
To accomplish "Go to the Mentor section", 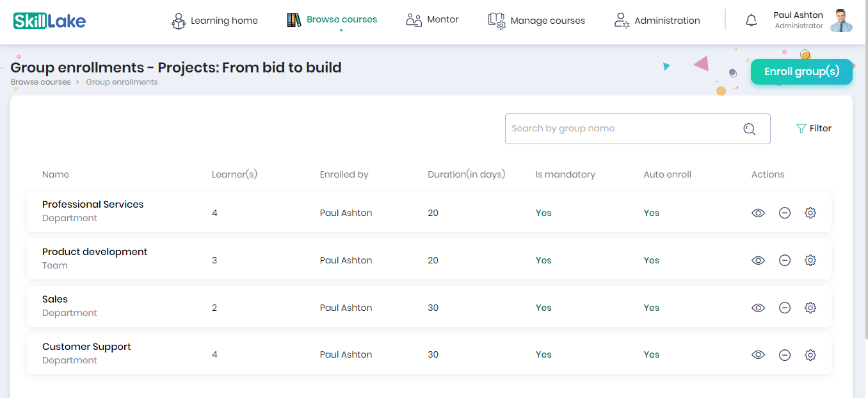I will (x=432, y=20).
